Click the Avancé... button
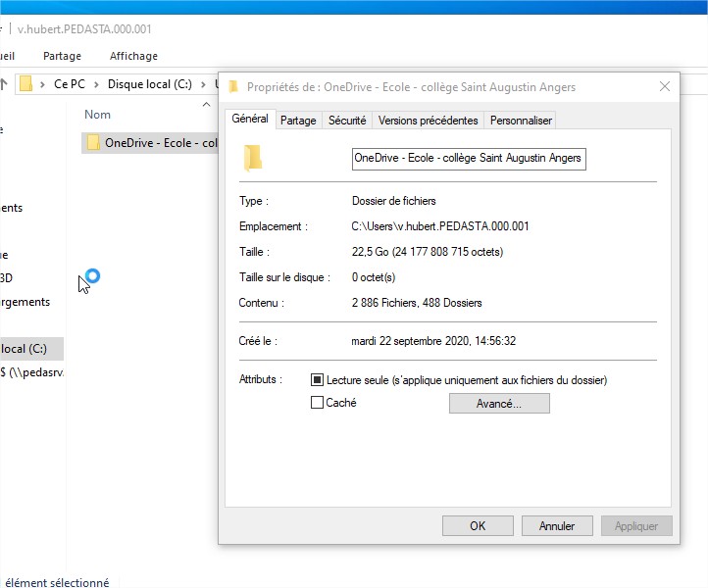The image size is (708, 588). [x=499, y=404]
